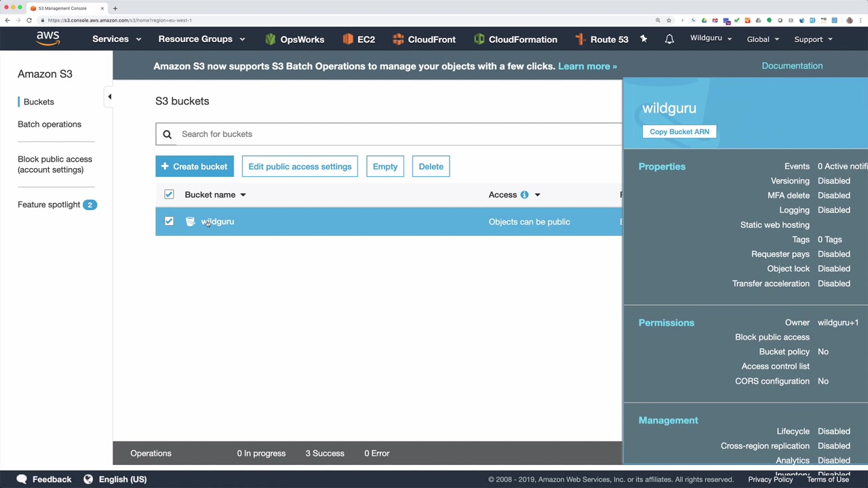This screenshot has height=488, width=868.
Task: Open the Properties section link
Action: pos(662,167)
